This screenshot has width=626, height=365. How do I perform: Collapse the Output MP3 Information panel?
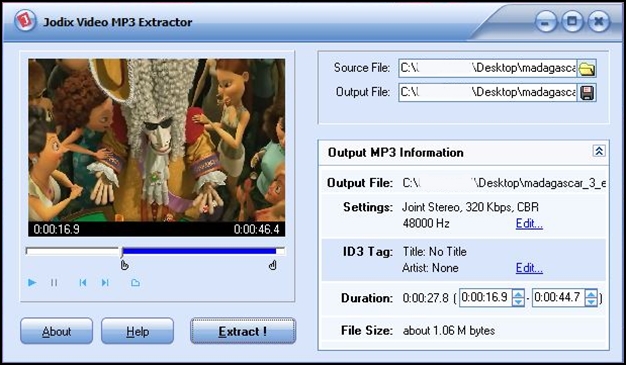[599, 151]
